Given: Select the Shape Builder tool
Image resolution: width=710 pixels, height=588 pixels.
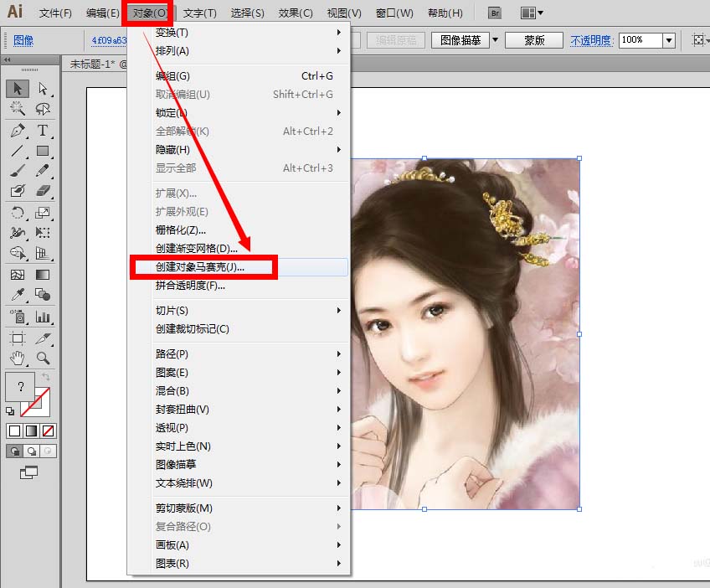Looking at the screenshot, I should pos(18,252).
